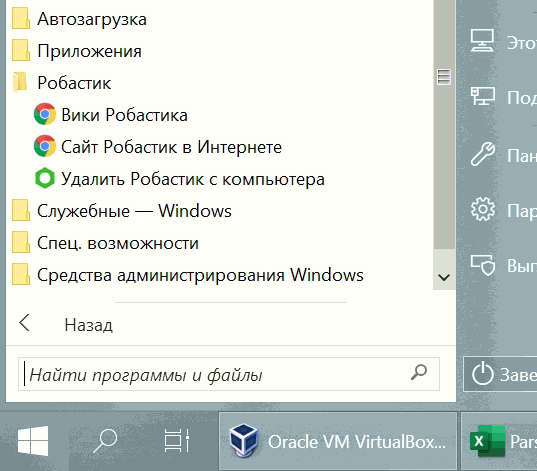Run Удалить Робастик с компьютера uninstaller
This screenshot has width=537, height=471.
coord(179,179)
